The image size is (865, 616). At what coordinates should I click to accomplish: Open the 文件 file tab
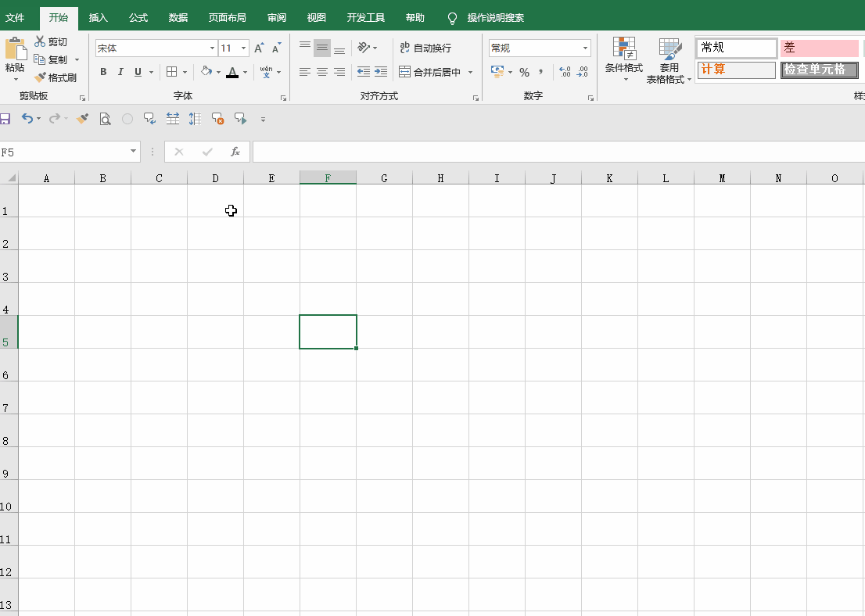(x=15, y=18)
